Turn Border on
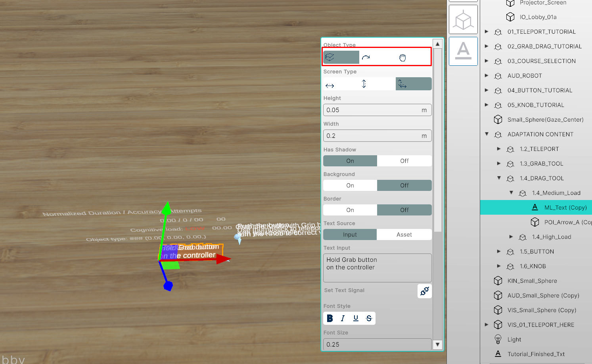Screen dimensions: 592x364 click(350, 210)
